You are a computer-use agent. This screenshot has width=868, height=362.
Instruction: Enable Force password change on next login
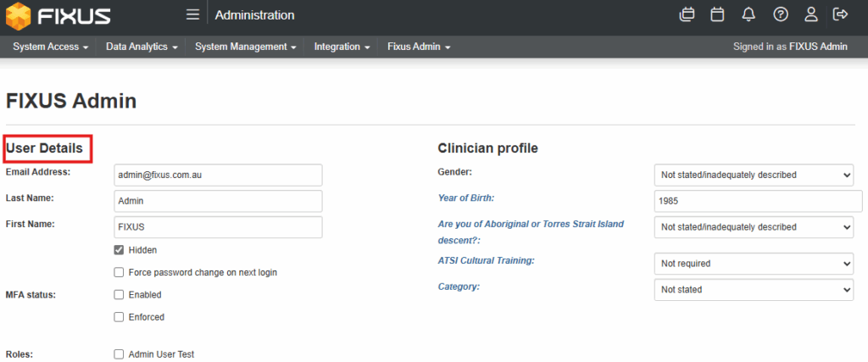tap(119, 272)
